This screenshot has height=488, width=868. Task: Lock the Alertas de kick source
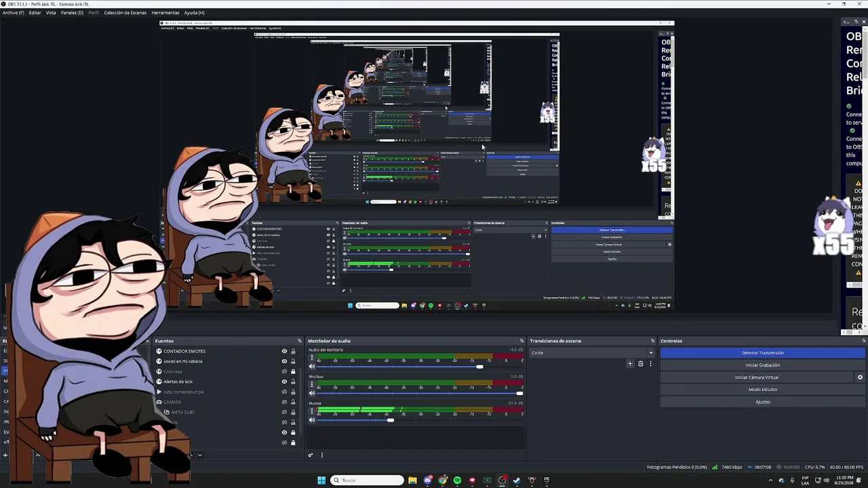pyautogui.click(x=293, y=382)
